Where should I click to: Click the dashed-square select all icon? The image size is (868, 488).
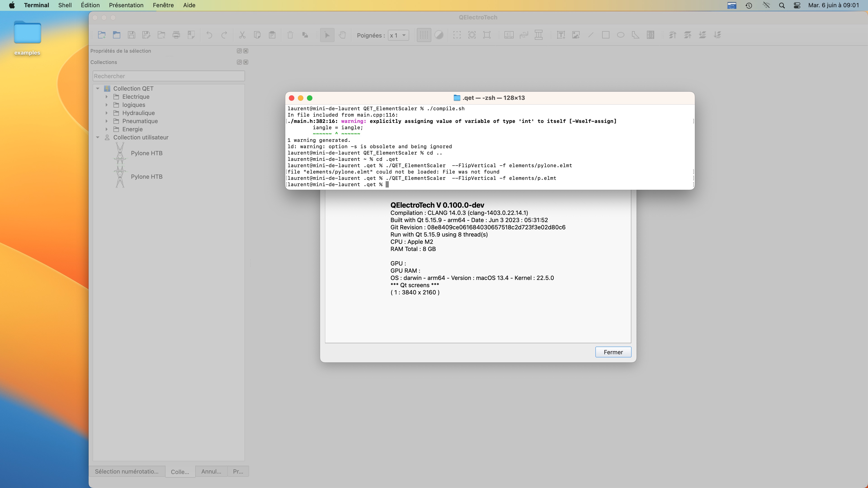tap(457, 35)
